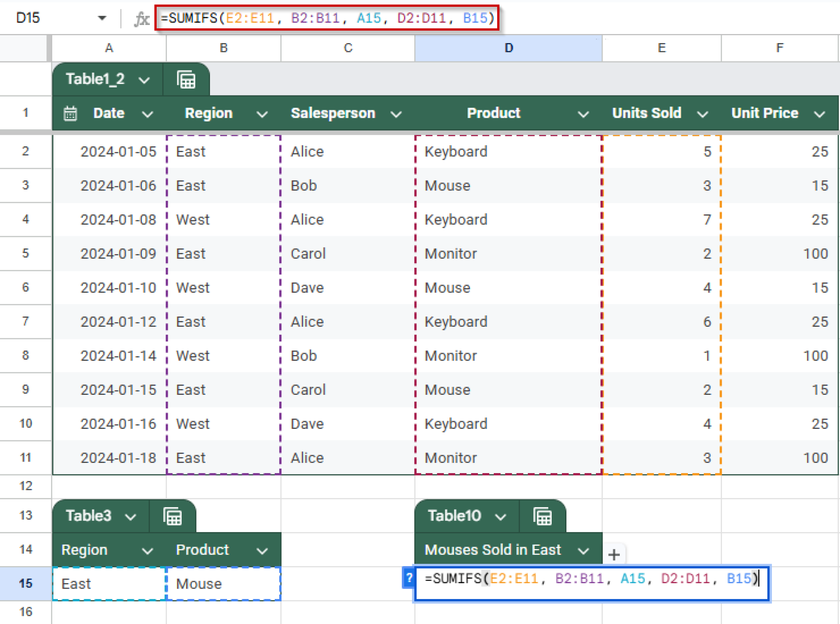This screenshot has height=624, width=840.
Task: Click the plus button beside Mouses Sold in East
Action: click(614, 555)
